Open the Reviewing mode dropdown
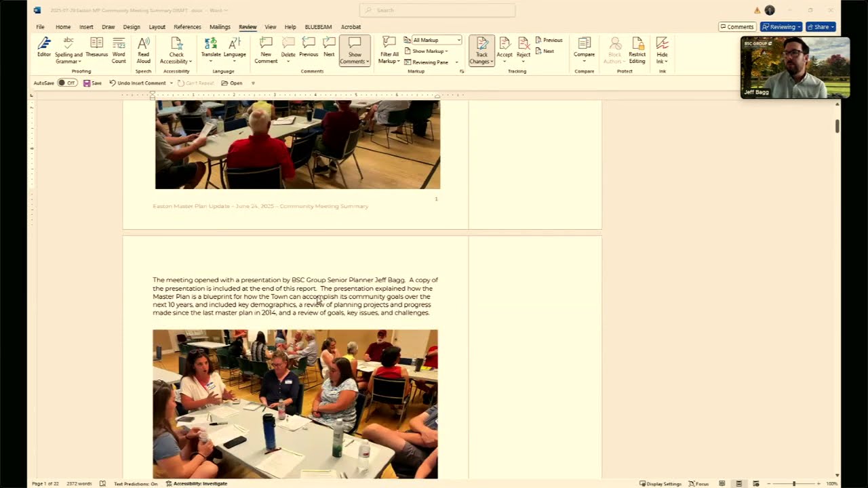 [x=781, y=27]
